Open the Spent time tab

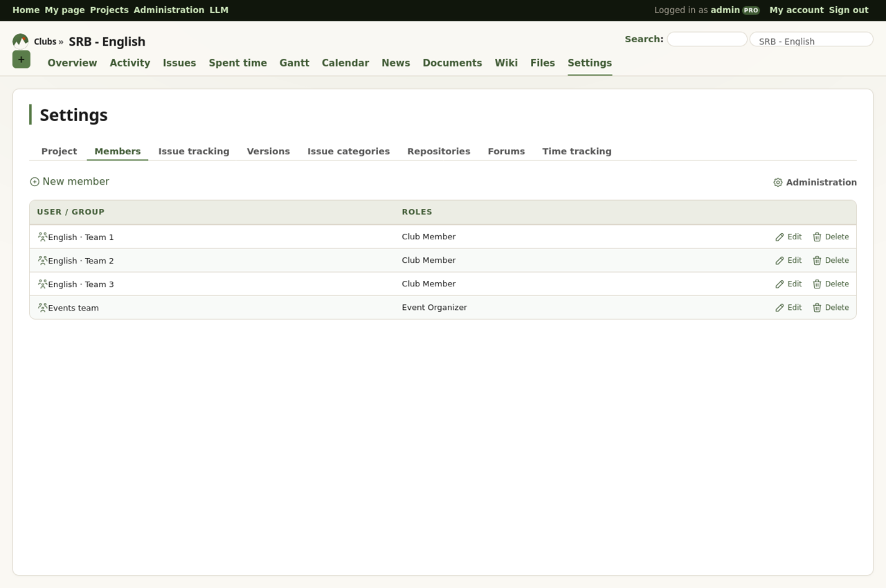pos(238,63)
